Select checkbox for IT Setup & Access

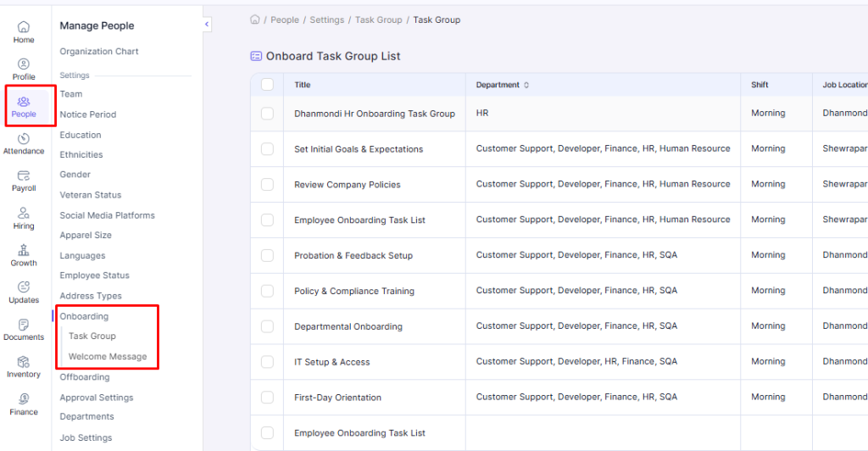(x=268, y=362)
